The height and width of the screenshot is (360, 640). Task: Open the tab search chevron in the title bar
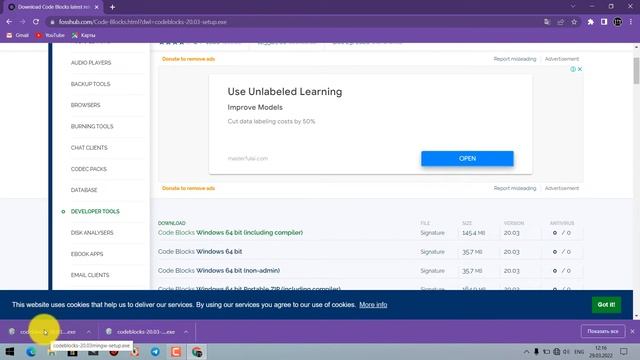[x=573, y=7]
